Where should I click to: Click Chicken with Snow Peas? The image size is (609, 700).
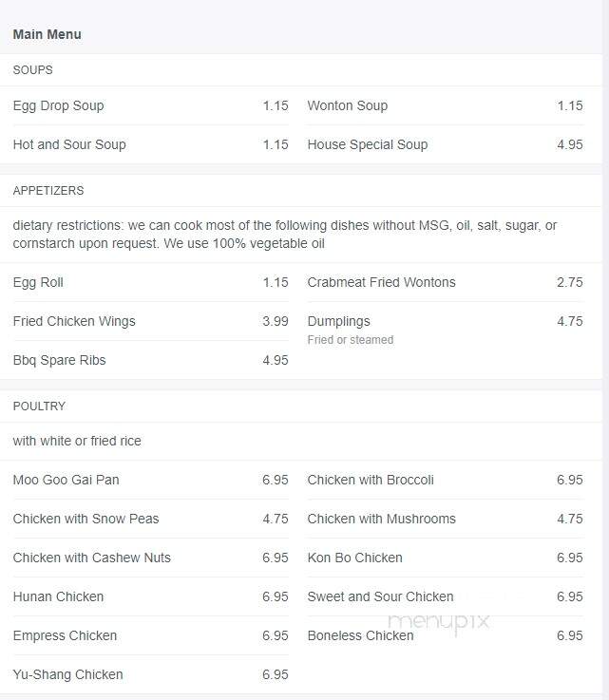(150, 519)
